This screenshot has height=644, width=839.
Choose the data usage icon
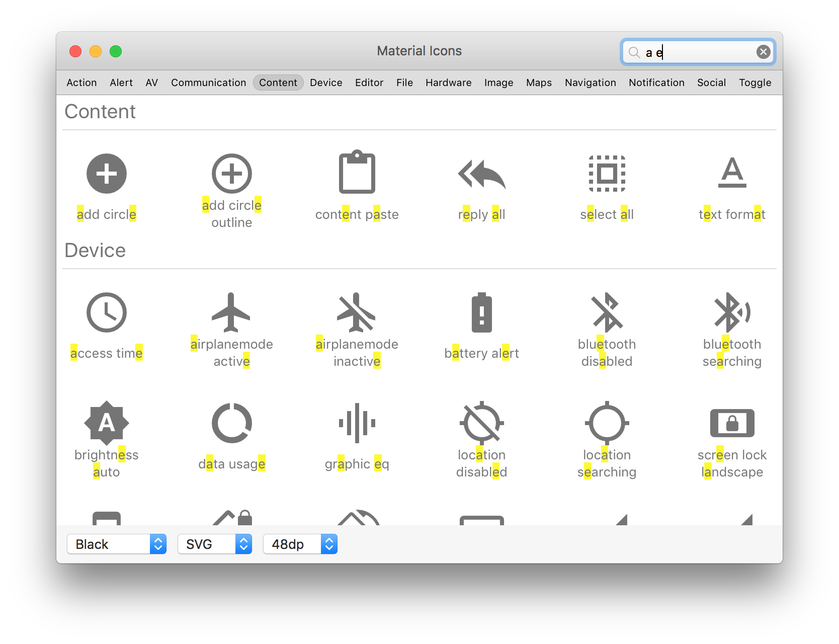tap(232, 423)
